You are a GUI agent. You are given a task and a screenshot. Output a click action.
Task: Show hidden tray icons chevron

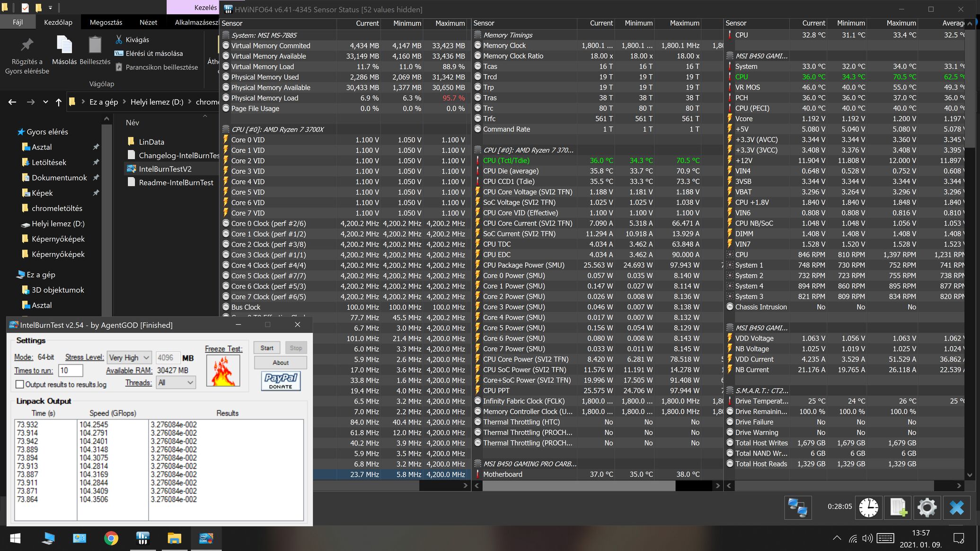pos(837,538)
